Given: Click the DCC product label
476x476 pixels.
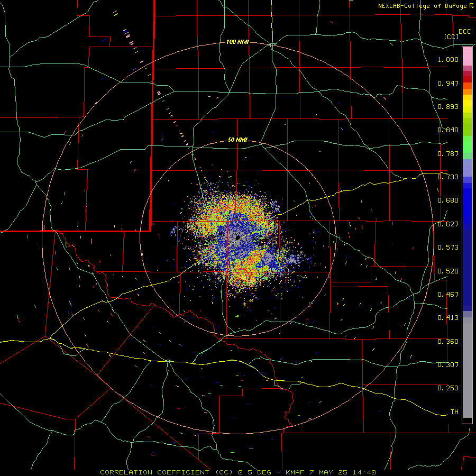Looking at the screenshot, I should (464, 32).
